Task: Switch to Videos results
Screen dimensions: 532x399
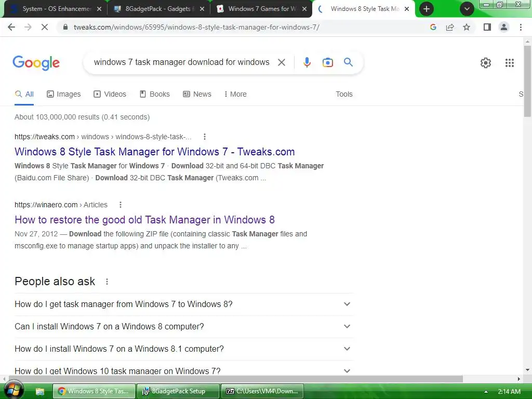Action: pos(110,94)
